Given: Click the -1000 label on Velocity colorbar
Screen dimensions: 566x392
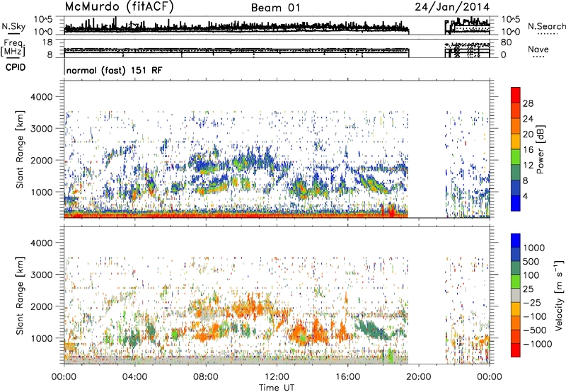Looking at the screenshot, I should [x=538, y=344].
